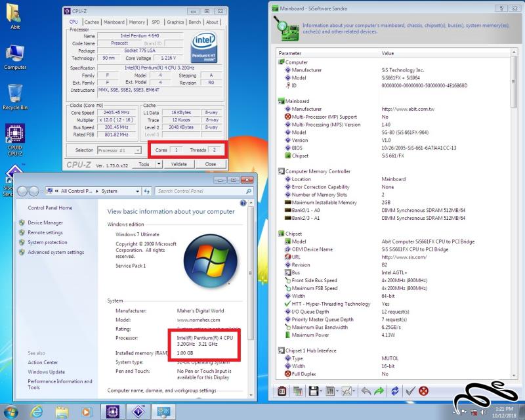The height and width of the screenshot is (420, 525).
Task: Open System protection link
Action: coord(47,243)
